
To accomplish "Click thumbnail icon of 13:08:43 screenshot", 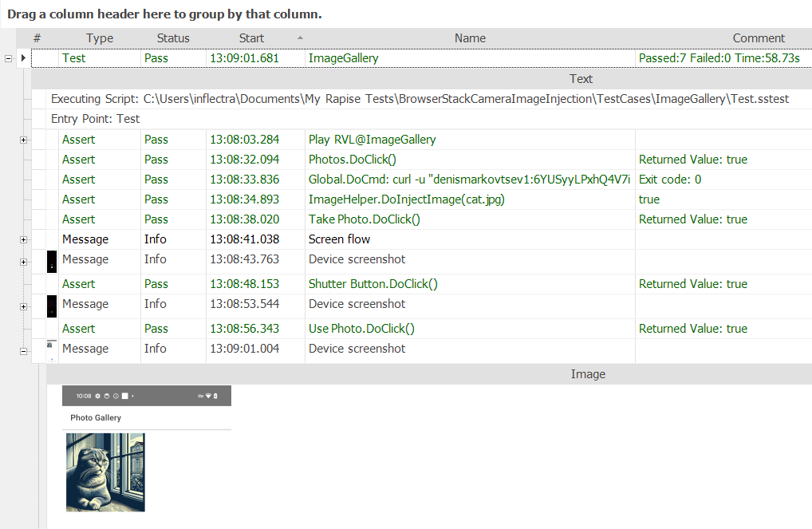I will pyautogui.click(x=52, y=262).
